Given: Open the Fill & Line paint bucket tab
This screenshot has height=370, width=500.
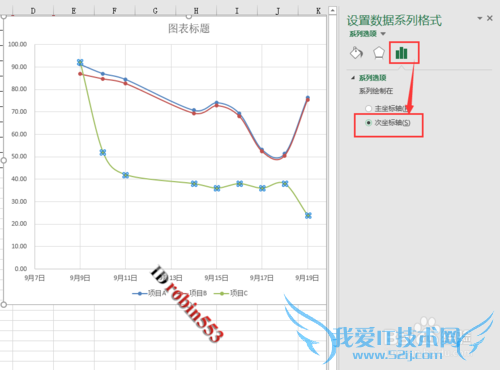Looking at the screenshot, I should [x=356, y=53].
